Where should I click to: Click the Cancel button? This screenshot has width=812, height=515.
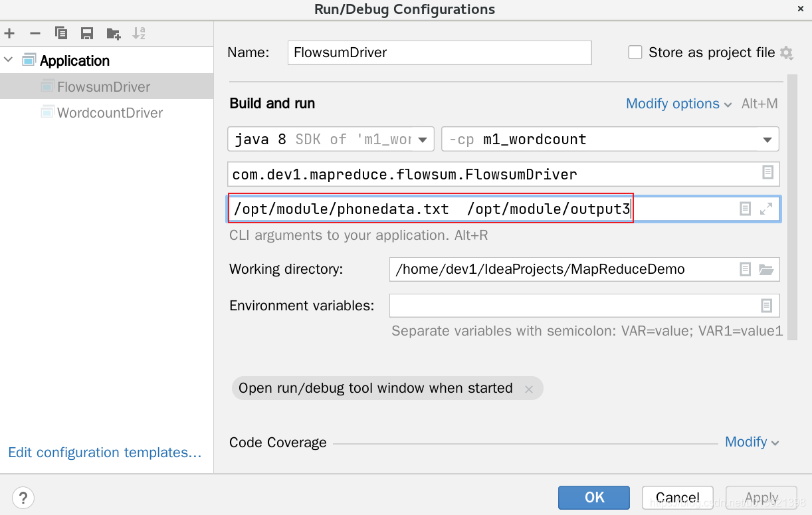coord(678,497)
